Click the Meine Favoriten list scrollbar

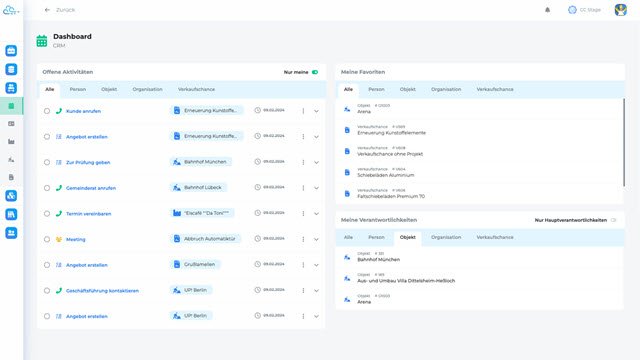624,142
